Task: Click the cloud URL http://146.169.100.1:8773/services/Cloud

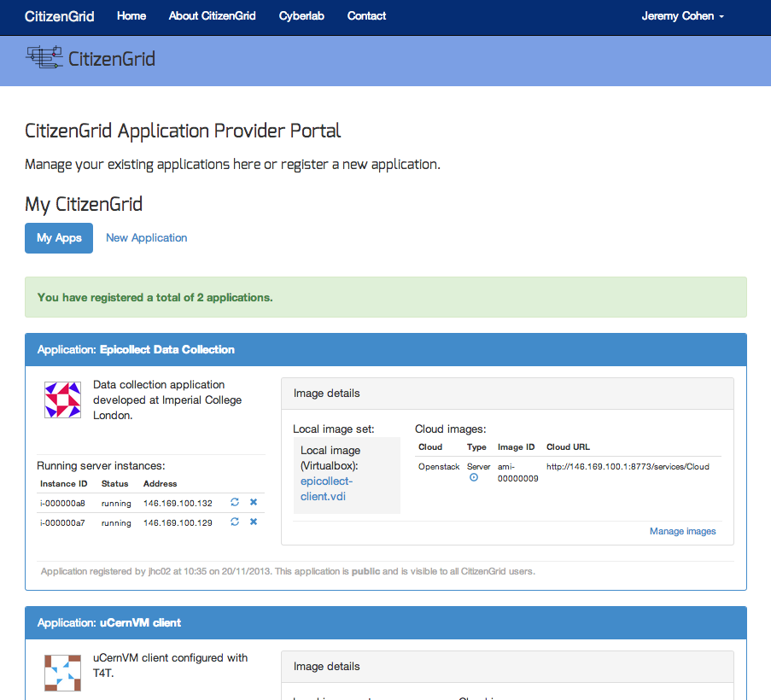Action: (x=628, y=466)
